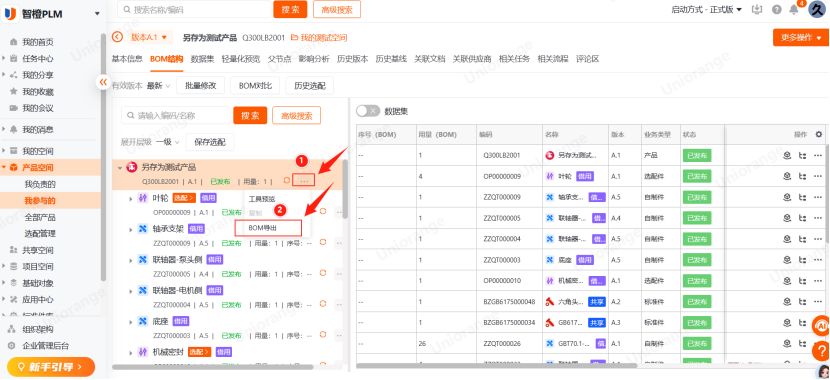Open more-actions dots in Q300LB2001 table row
830x380 pixels.
coord(818,155)
